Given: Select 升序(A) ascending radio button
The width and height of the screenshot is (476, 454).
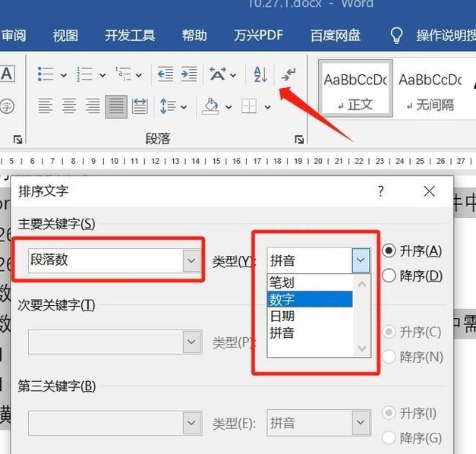Looking at the screenshot, I should point(389,251).
